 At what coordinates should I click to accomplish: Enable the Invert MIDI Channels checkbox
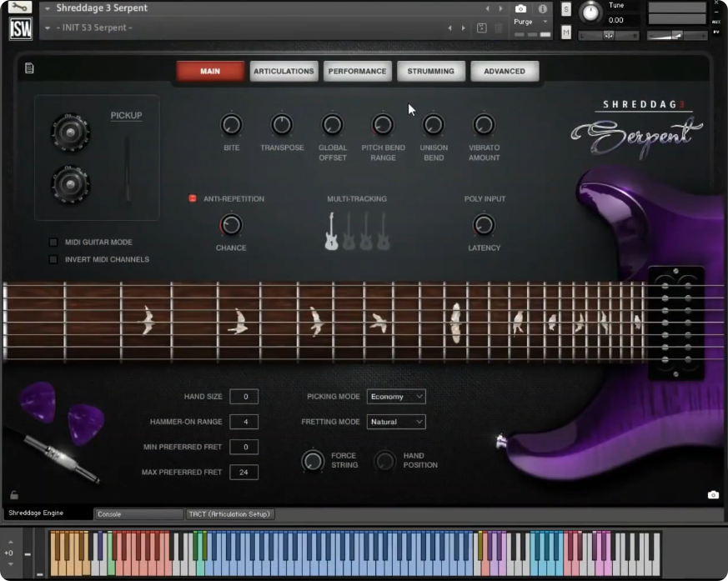(53, 259)
